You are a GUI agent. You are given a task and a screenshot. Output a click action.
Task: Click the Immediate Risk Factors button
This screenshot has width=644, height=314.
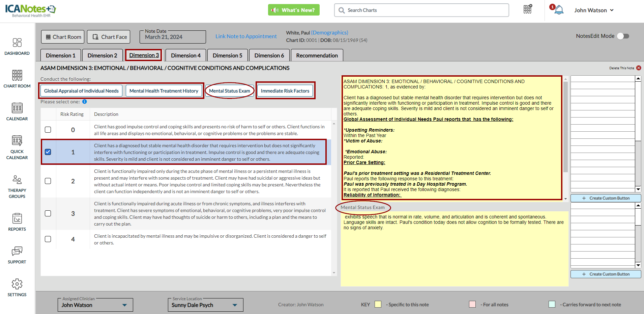click(x=285, y=91)
